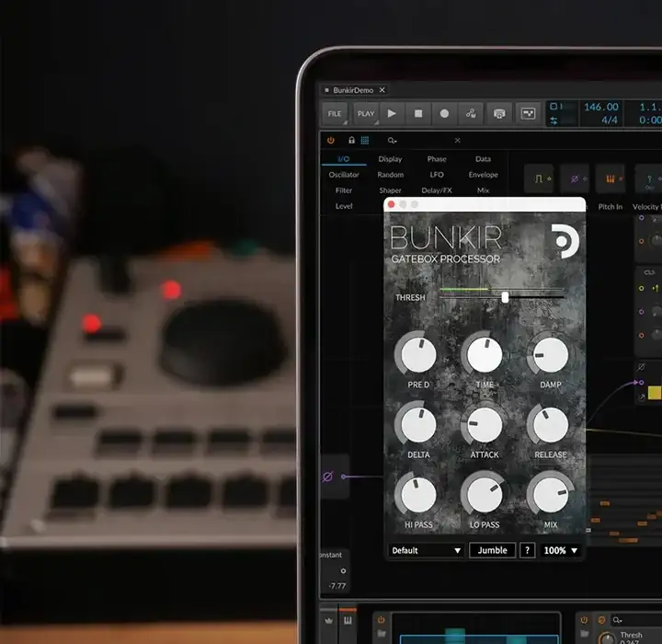
Task: Click the LO PASS knob in Bunkir
Action: coord(485,495)
